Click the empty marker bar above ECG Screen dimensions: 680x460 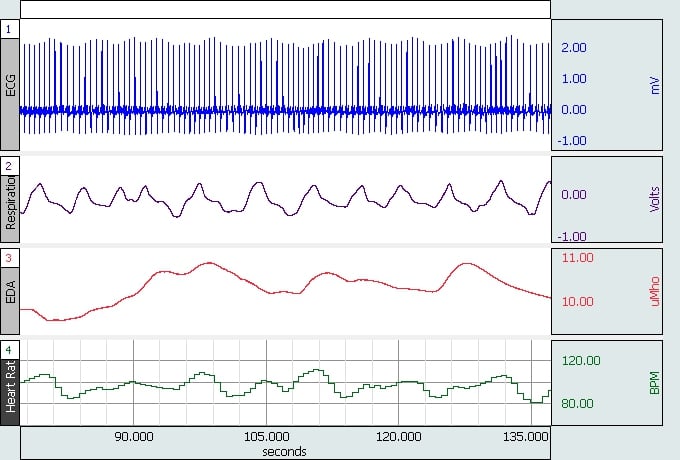click(285, 9)
